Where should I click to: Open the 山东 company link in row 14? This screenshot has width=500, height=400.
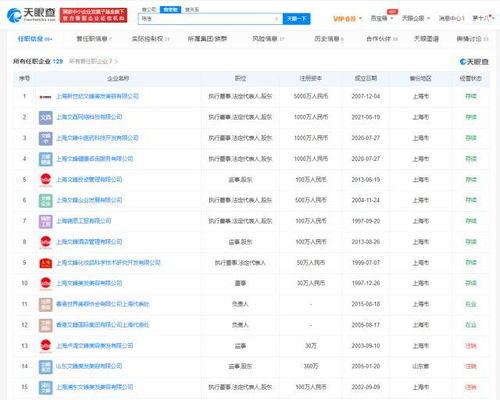(x=89, y=366)
